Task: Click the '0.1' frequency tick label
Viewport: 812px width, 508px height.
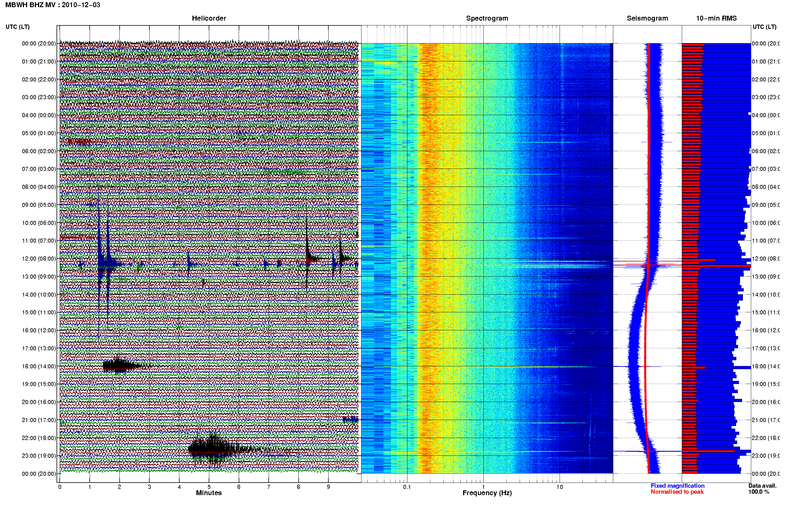Action: pos(407,487)
